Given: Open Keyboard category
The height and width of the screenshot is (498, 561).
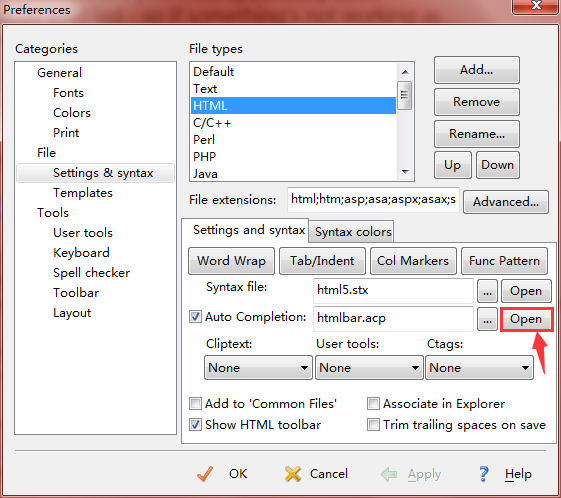Looking at the screenshot, I should coord(81,253).
